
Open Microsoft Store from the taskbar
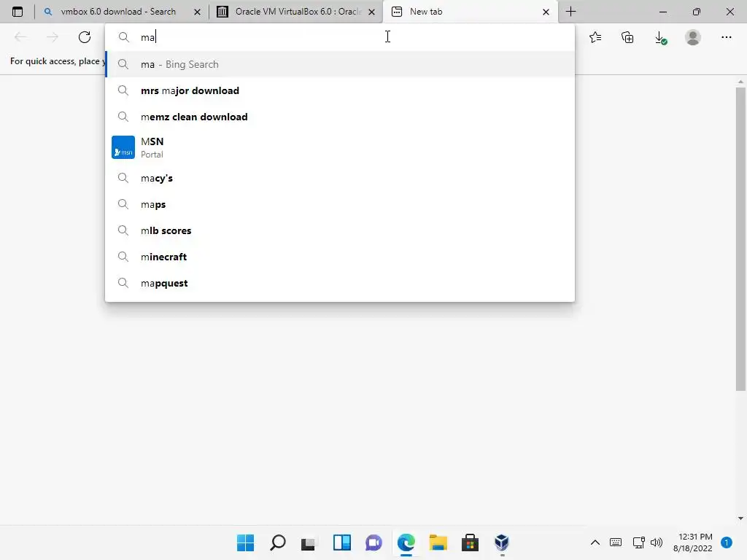coord(470,542)
